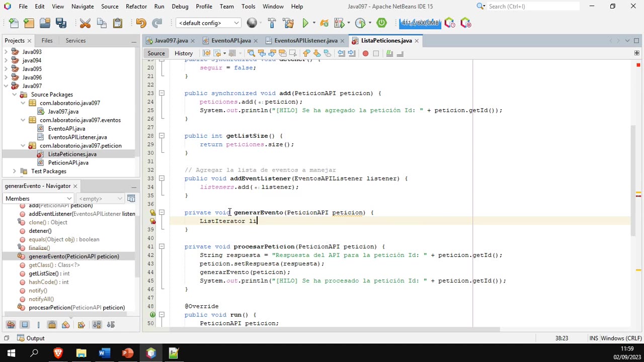This screenshot has height=362, width=644.
Task: Click the Last Edit editor toolbar icon
Action: (207, 53)
